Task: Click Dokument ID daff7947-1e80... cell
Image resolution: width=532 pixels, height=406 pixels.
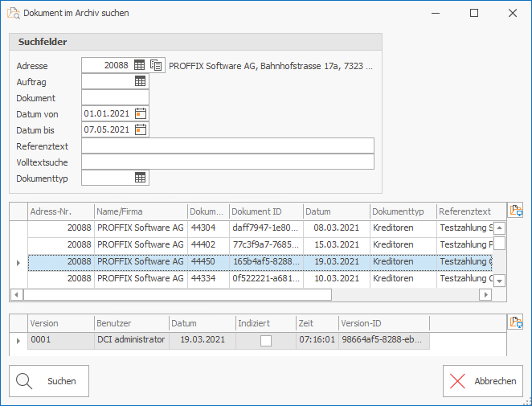Action: pyautogui.click(x=266, y=228)
